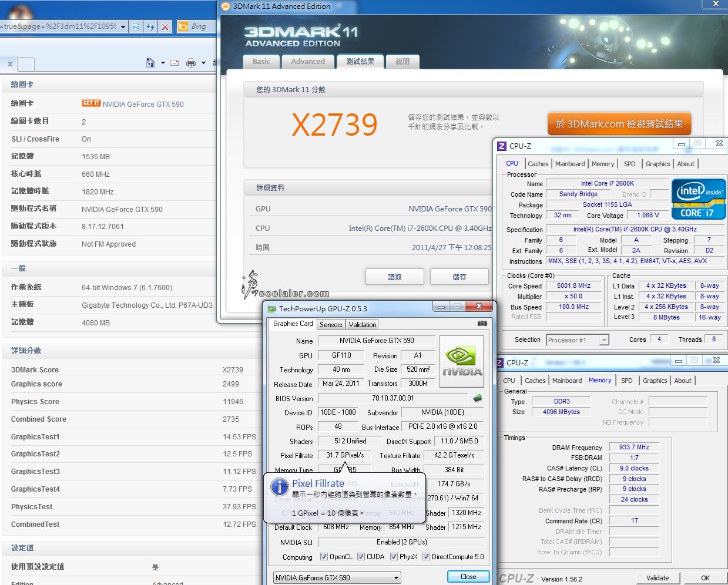Click the browser read mail icon
Viewport: 728px width, 585px height.
(175, 63)
